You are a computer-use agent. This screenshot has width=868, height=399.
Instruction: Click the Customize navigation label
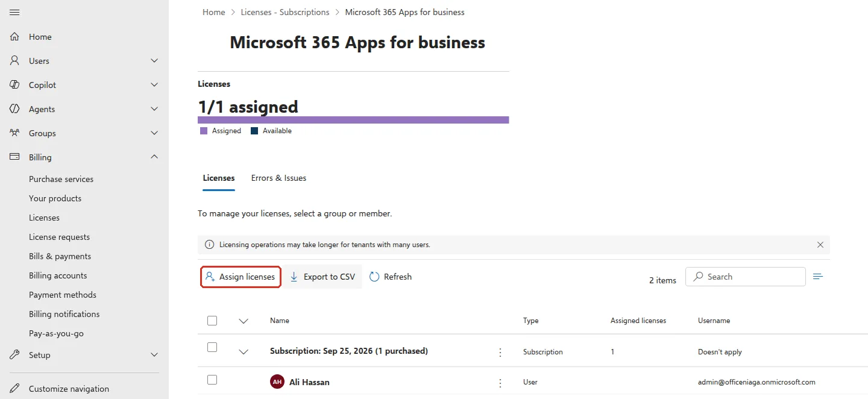[x=69, y=389]
